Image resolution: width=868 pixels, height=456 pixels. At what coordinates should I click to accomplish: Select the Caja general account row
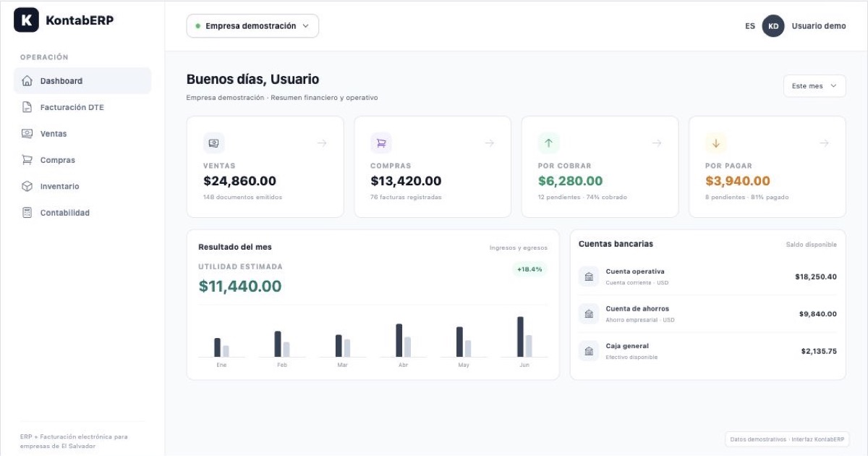pos(707,351)
